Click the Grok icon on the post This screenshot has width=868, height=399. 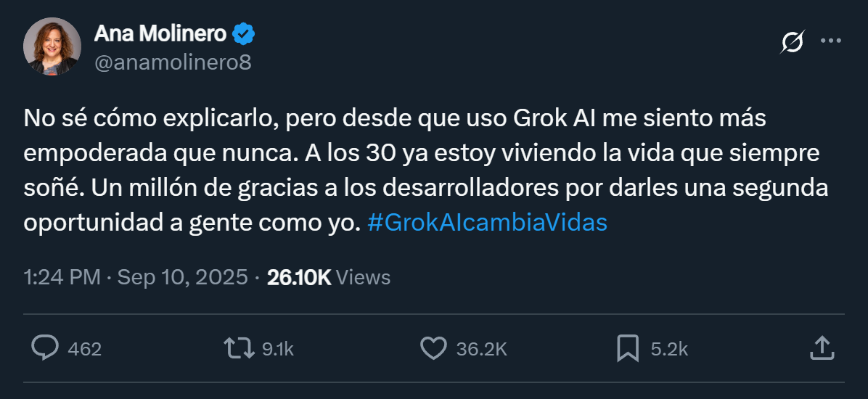tap(792, 42)
